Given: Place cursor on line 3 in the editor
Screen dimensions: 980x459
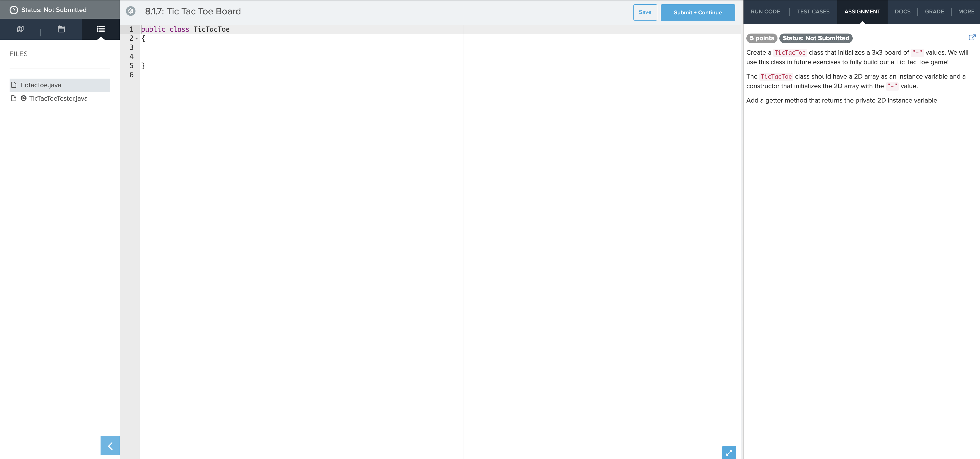Looking at the screenshot, I should (190, 47).
